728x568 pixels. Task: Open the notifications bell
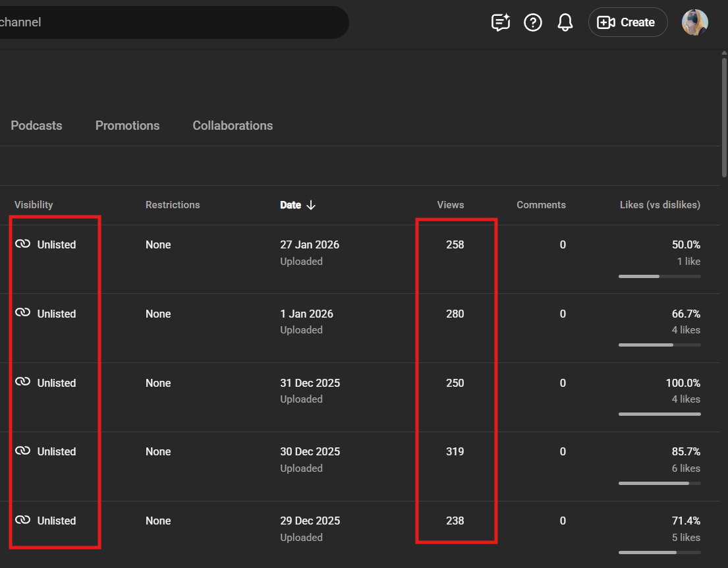pyautogui.click(x=565, y=22)
